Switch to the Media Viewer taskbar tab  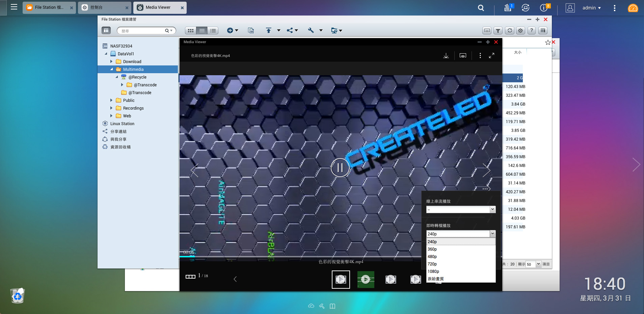point(160,7)
